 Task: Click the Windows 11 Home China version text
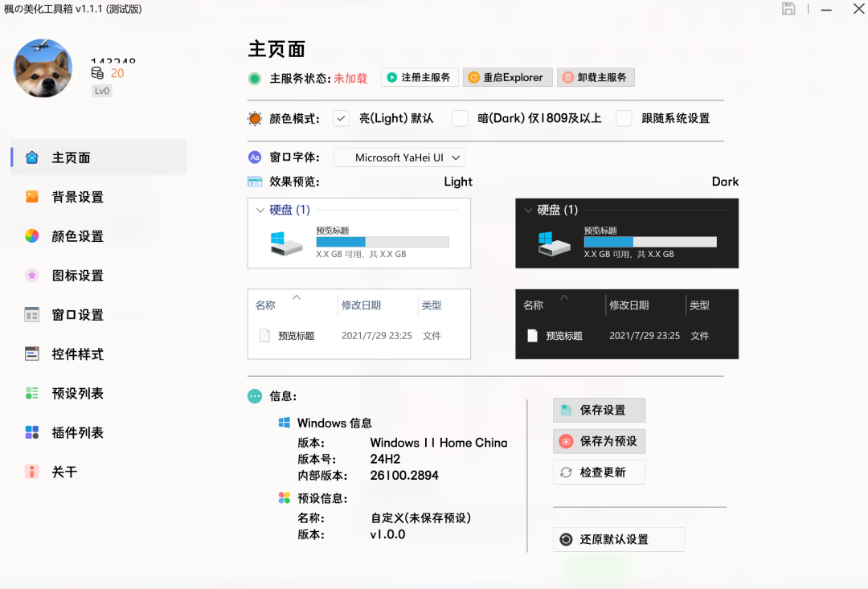(x=439, y=443)
